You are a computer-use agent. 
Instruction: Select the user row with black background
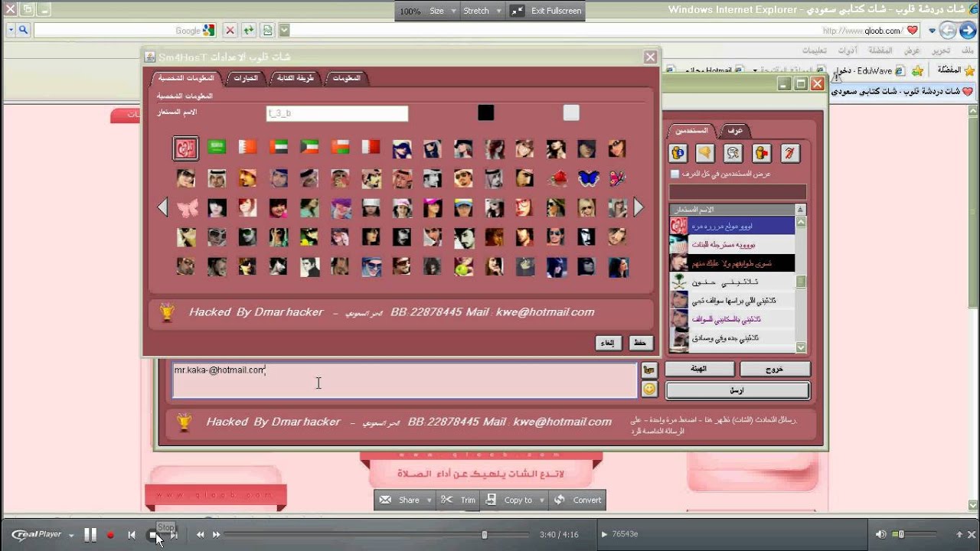[732, 262]
